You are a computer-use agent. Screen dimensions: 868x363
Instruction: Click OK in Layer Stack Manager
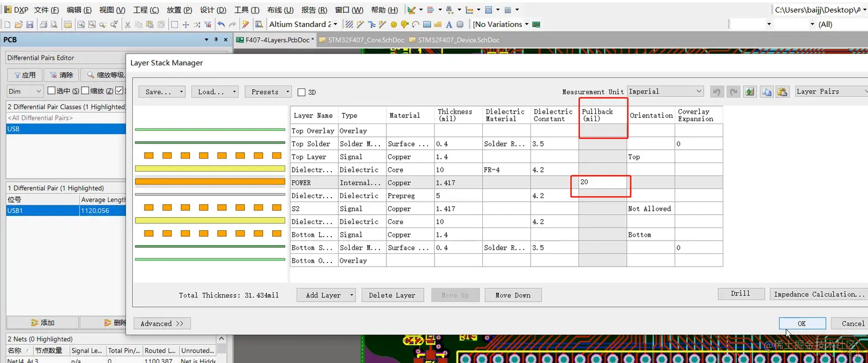(x=802, y=323)
